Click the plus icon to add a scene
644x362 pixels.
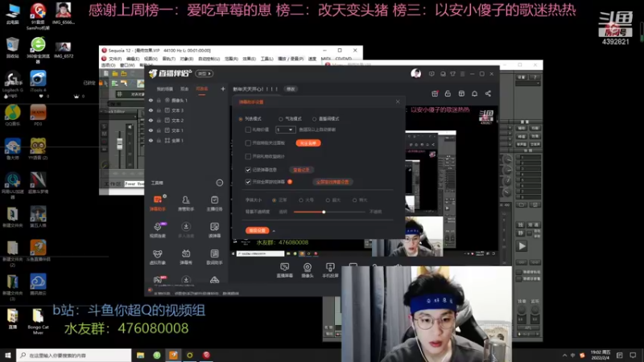[x=223, y=88]
